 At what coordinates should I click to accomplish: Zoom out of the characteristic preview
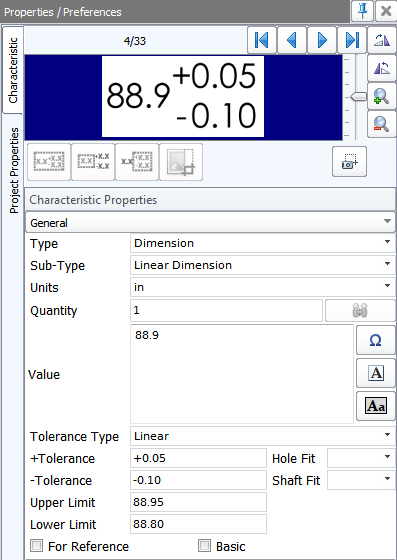coord(382,124)
